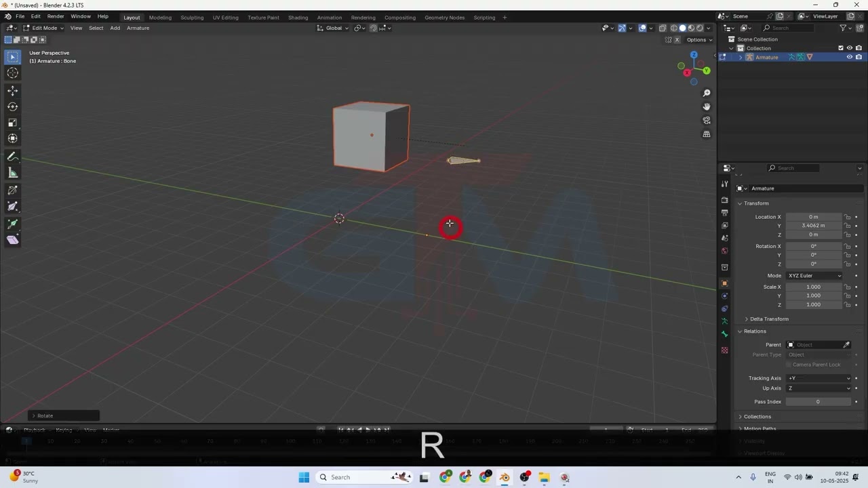Click the Pass Index value field
868x488 pixels.
[818, 402]
